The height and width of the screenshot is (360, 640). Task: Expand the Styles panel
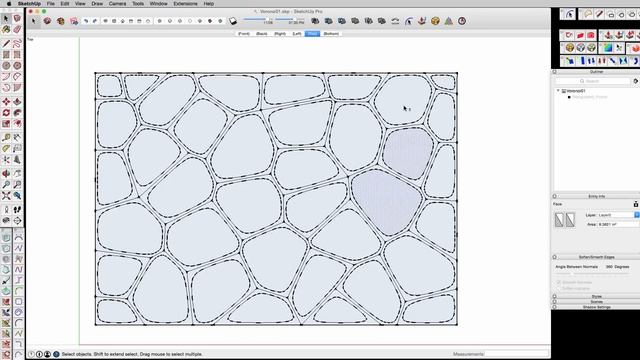(554, 296)
